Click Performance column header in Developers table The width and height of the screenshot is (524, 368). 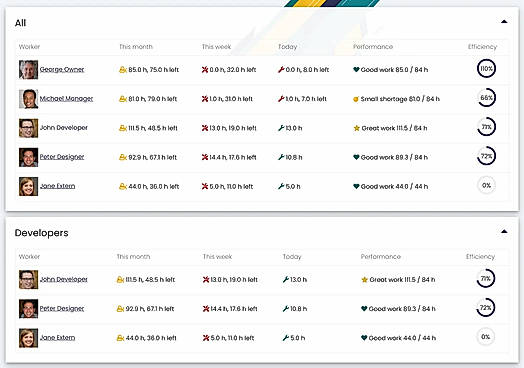pyautogui.click(x=381, y=257)
